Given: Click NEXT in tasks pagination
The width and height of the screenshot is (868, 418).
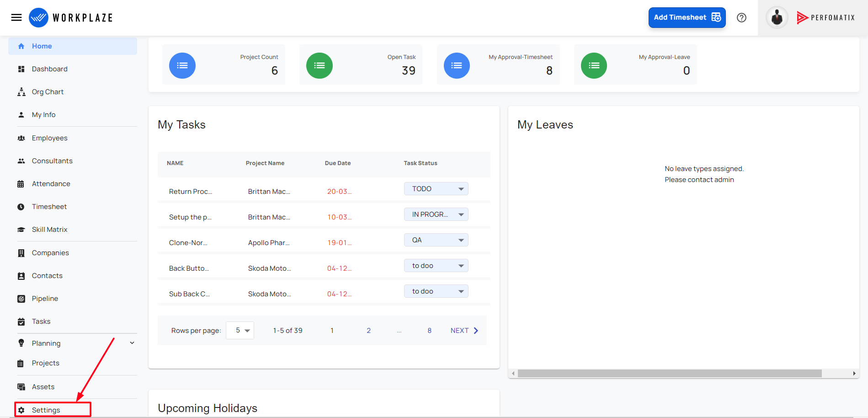Looking at the screenshot, I should 464,331.
